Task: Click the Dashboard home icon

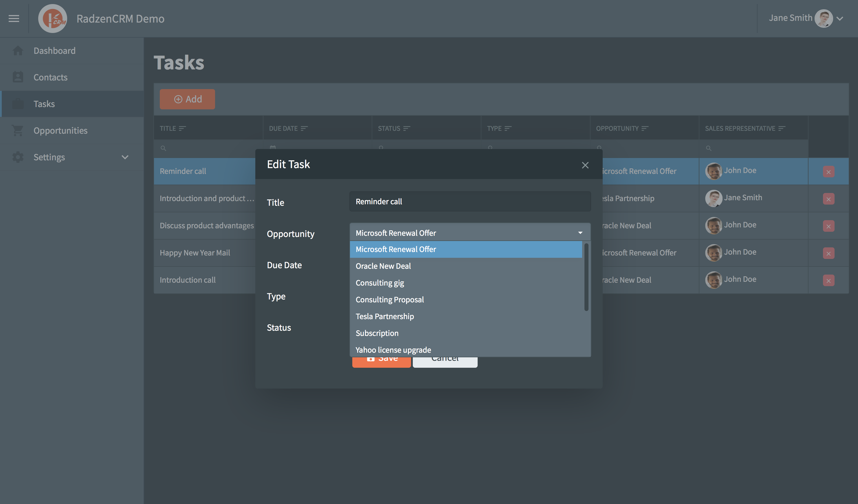Action: (18, 51)
